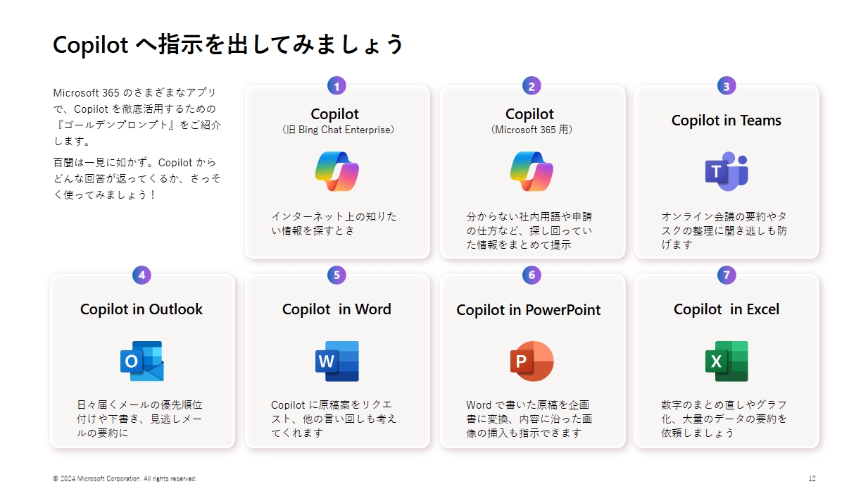Select the 'Copilot in Teams' card title
Screen dimensions: 868x482
coord(727,121)
